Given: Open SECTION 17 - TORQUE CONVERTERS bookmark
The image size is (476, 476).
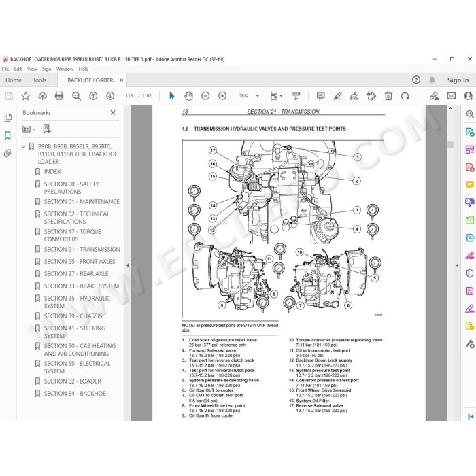Looking at the screenshot, I should 73,235.
